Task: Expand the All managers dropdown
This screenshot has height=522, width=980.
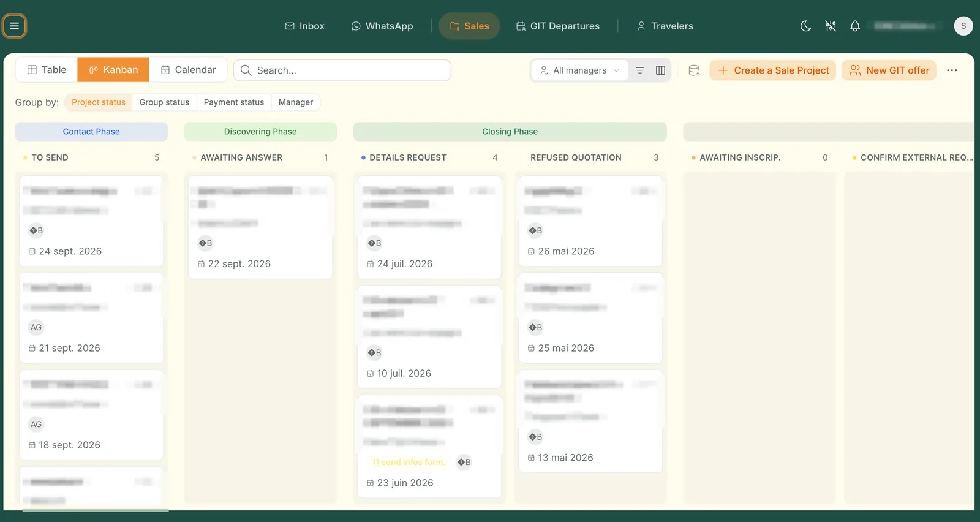Action: [x=580, y=70]
